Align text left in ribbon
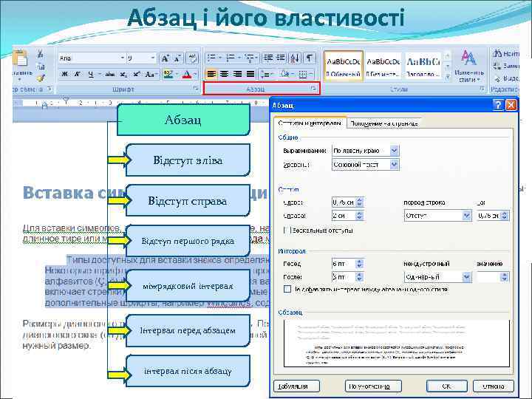This screenshot has height=399, width=532. coord(211,74)
